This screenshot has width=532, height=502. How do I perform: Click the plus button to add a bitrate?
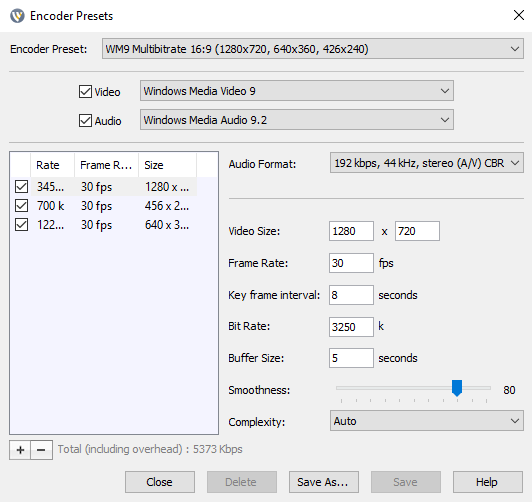coord(20,450)
